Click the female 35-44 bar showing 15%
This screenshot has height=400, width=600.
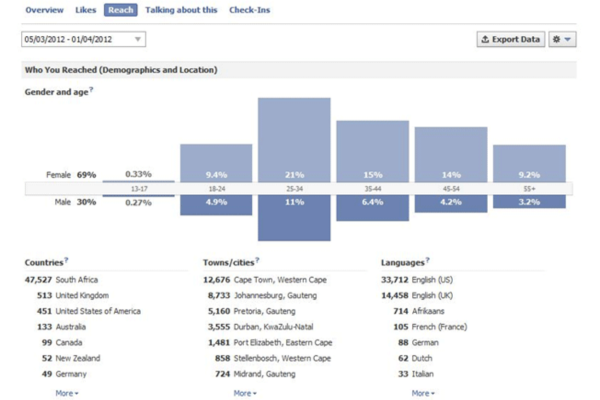coord(373,151)
